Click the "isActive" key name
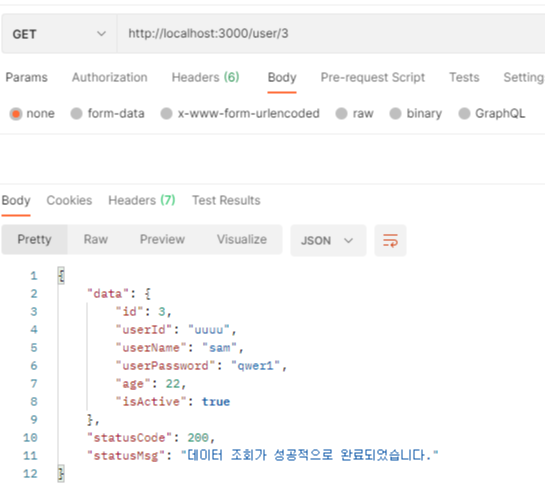Screen dimensions: 545x497 (151, 402)
